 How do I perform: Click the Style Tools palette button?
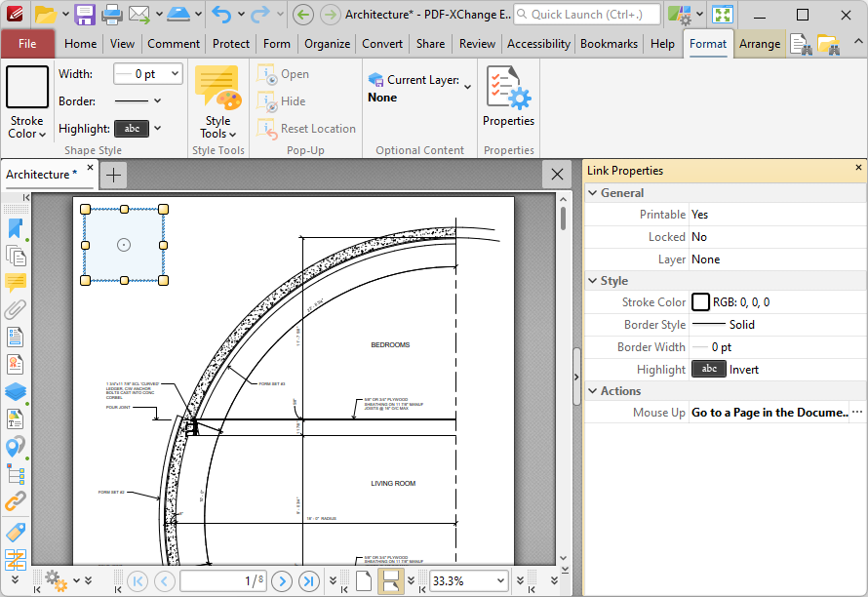(x=218, y=102)
